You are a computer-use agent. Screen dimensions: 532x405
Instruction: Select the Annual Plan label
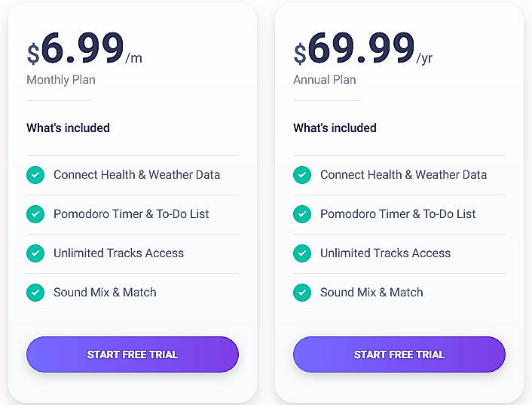(325, 80)
